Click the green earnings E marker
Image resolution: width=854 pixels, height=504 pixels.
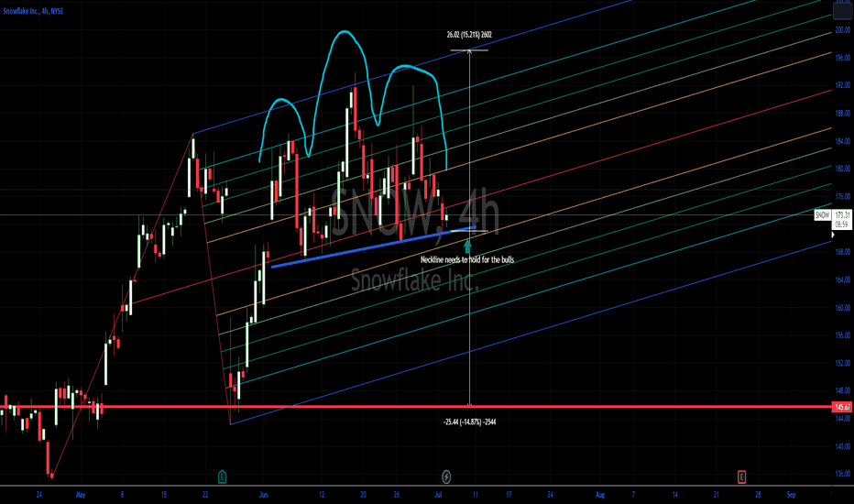tap(222, 477)
